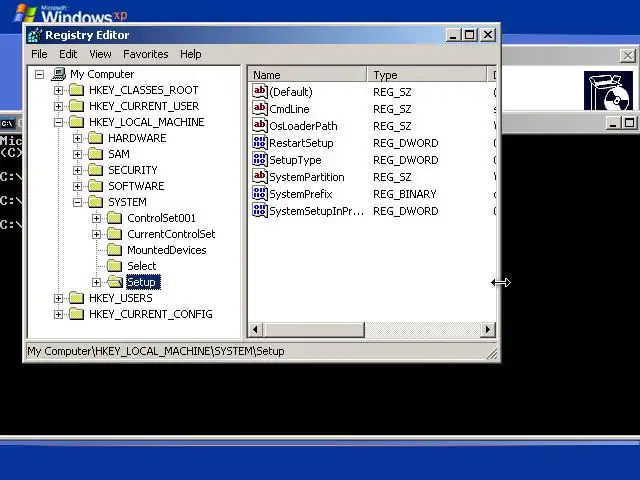Click the (Default) string value icon

260,91
